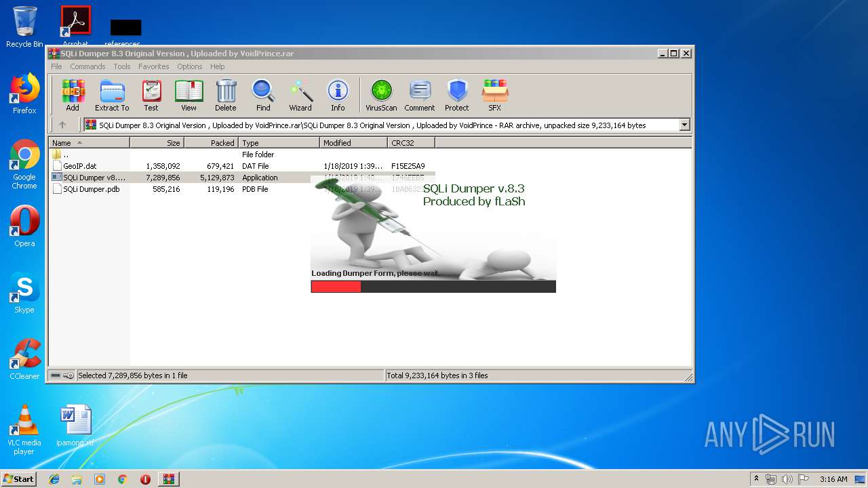Open the Tools menu
868x488 pixels.
(x=122, y=66)
